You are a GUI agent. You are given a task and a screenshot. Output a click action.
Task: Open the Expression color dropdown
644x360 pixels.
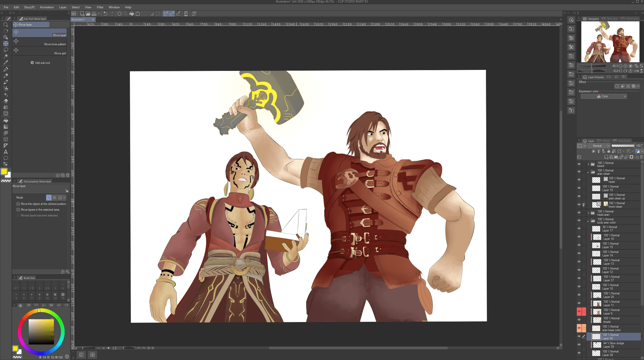coord(603,96)
